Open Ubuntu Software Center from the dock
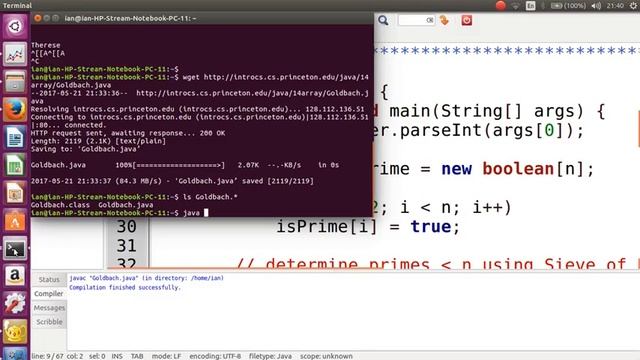640x360 pixels. (x=15, y=221)
